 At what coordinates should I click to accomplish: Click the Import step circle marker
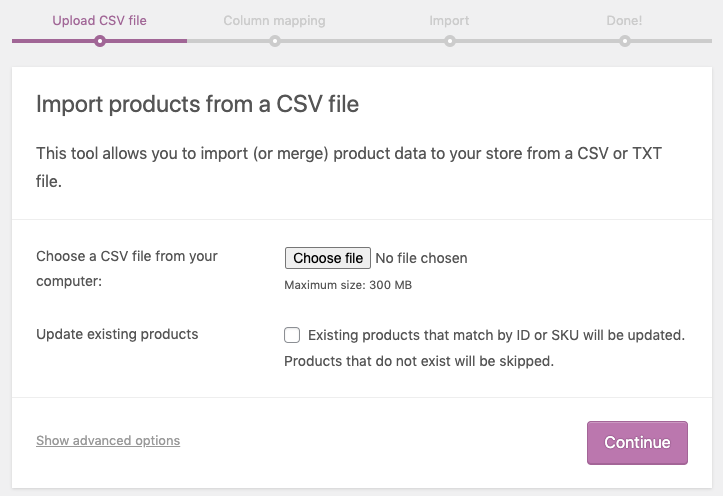(x=450, y=41)
